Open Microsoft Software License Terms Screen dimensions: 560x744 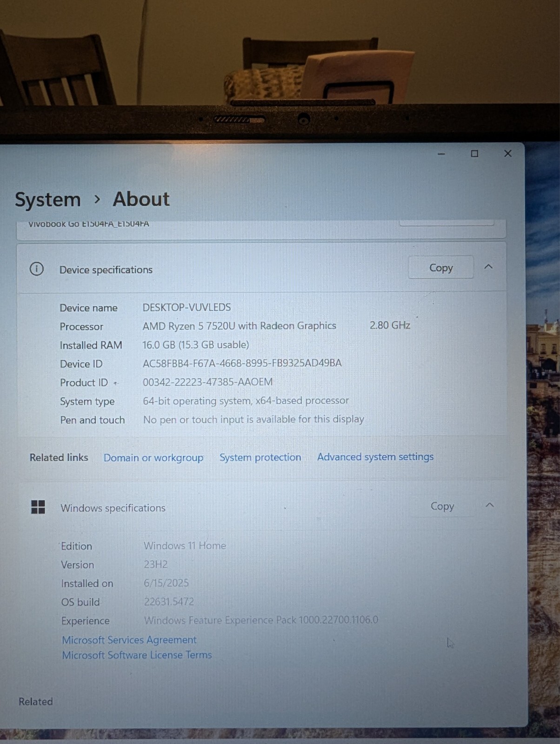(137, 655)
